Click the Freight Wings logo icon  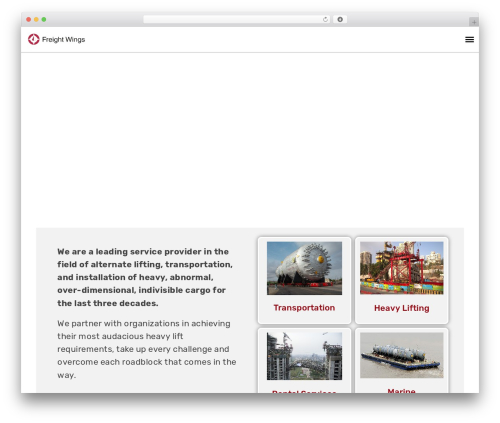[34, 39]
